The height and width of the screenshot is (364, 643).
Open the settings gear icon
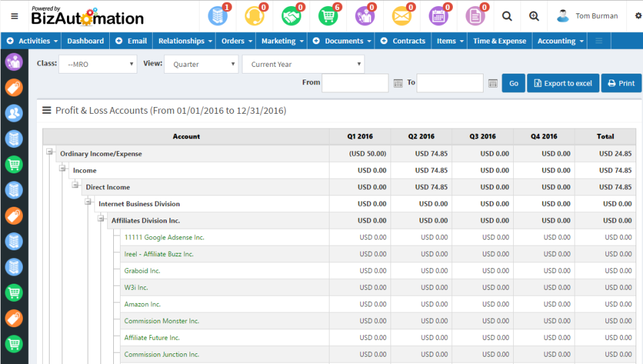[638, 16]
